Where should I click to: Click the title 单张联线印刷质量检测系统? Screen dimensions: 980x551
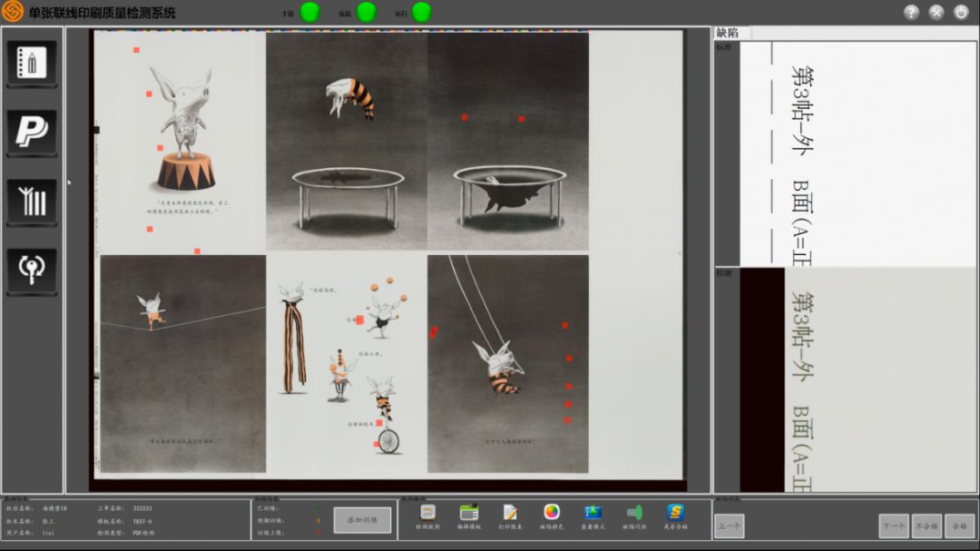pyautogui.click(x=103, y=13)
